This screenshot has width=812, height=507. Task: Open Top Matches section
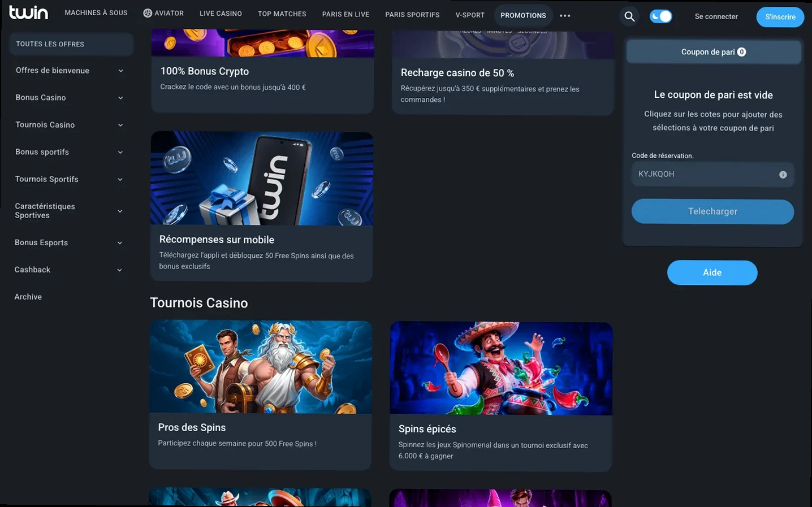[x=282, y=14]
